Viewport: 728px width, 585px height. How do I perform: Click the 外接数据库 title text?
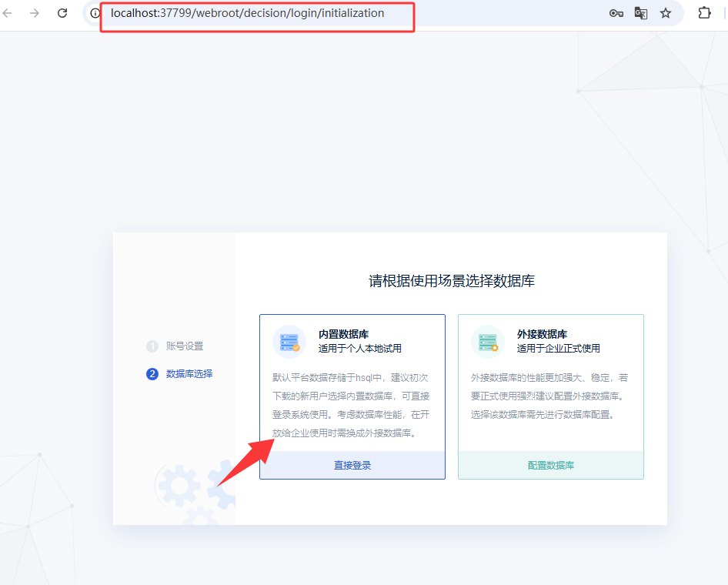[542, 334]
